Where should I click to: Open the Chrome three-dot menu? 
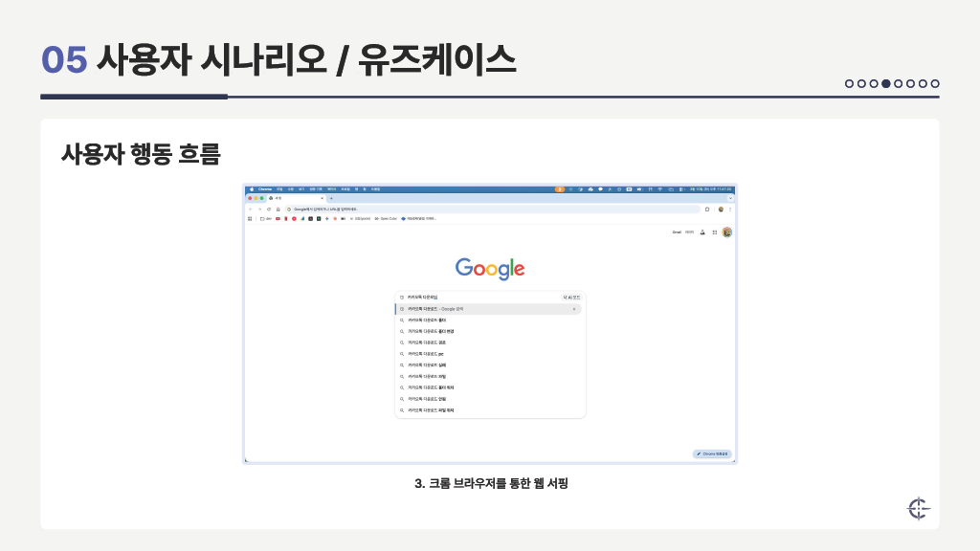pyautogui.click(x=731, y=209)
